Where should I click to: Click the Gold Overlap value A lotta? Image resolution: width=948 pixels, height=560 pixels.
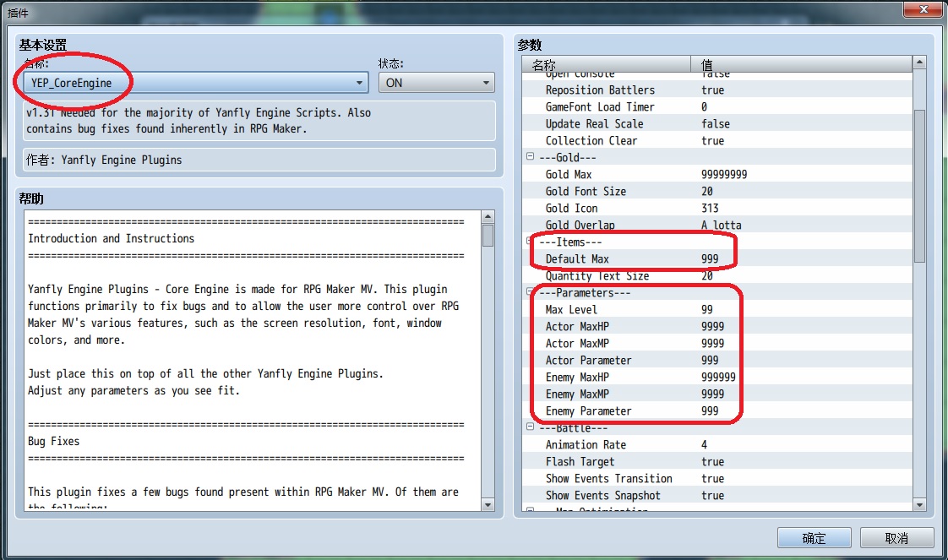(x=722, y=226)
